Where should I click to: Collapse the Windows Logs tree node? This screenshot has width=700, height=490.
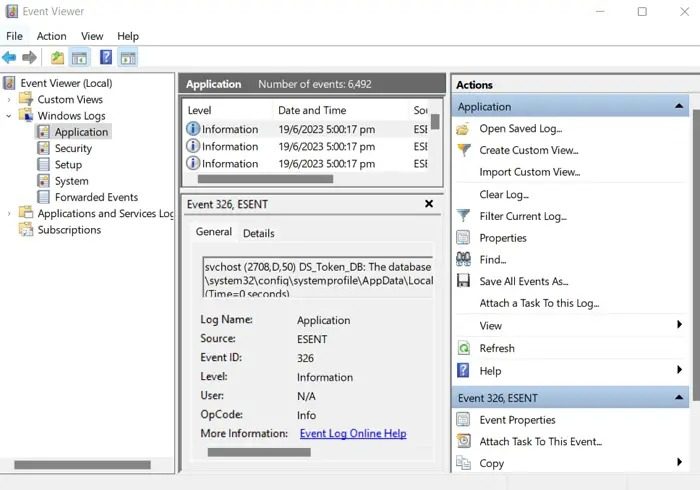[x=9, y=116]
